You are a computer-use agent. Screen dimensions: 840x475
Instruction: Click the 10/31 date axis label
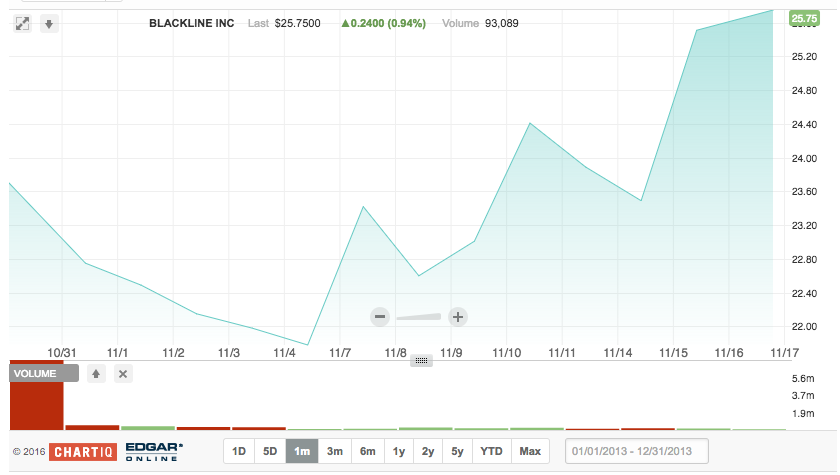click(62, 353)
